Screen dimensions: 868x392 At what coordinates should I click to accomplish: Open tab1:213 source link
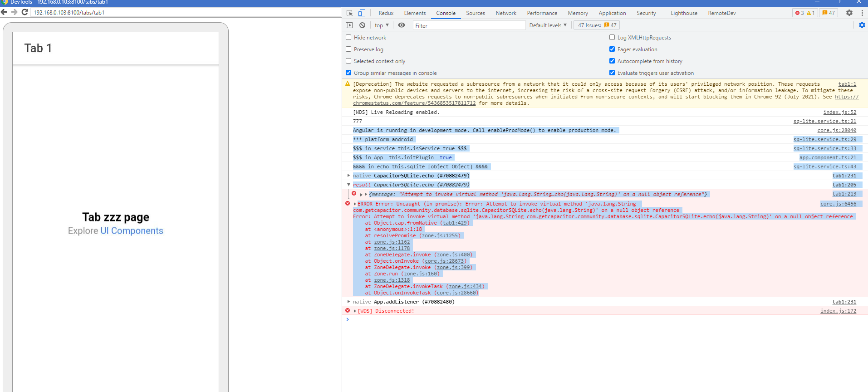coord(844,194)
